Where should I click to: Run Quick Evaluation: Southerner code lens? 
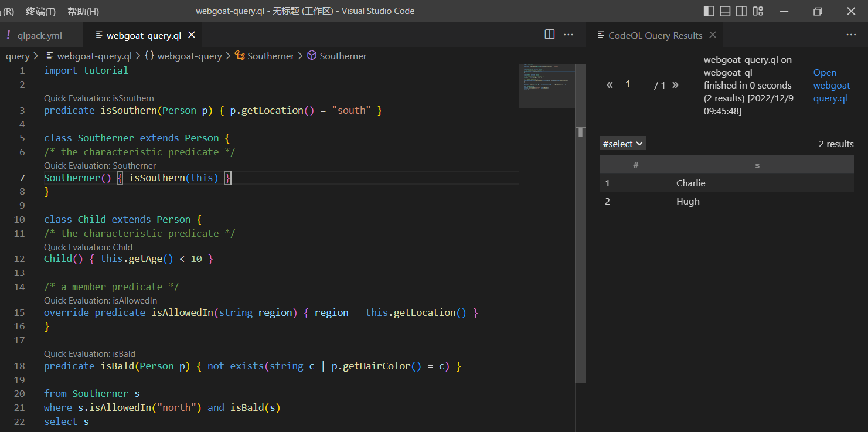coord(100,165)
